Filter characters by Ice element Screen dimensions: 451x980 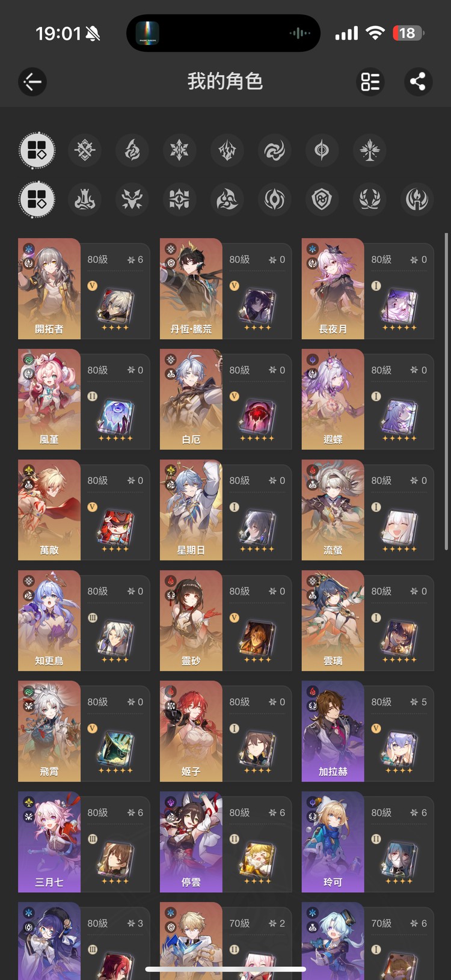[x=180, y=150]
